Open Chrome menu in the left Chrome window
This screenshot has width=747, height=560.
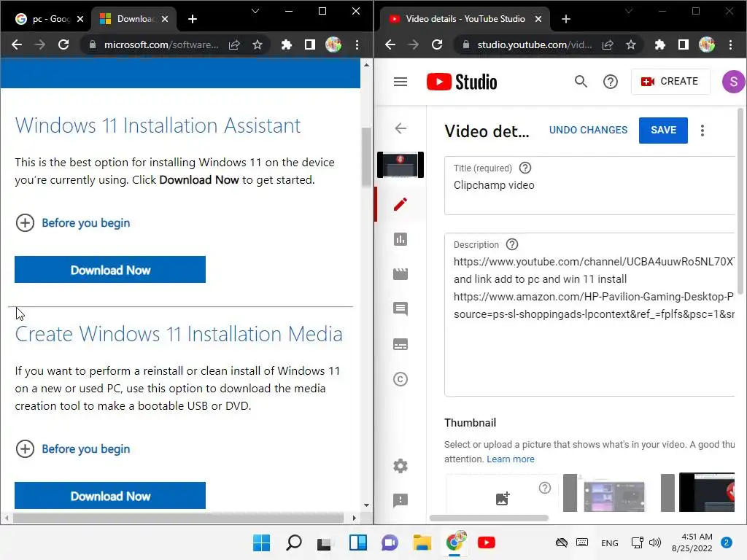[x=357, y=44]
